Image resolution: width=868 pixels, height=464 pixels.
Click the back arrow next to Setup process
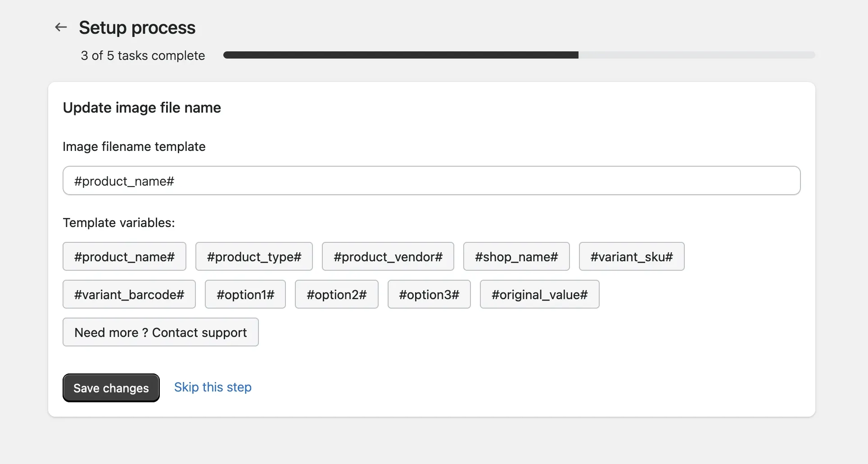coord(61,27)
